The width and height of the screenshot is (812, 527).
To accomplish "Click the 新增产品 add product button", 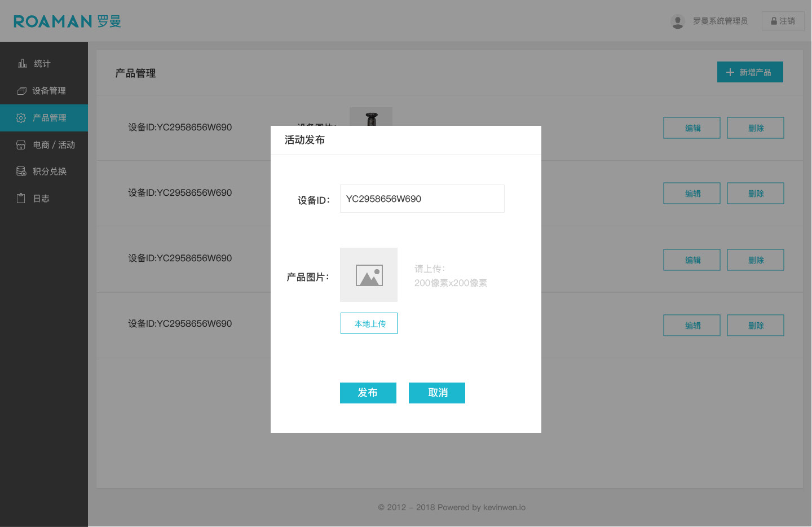I will click(x=750, y=72).
